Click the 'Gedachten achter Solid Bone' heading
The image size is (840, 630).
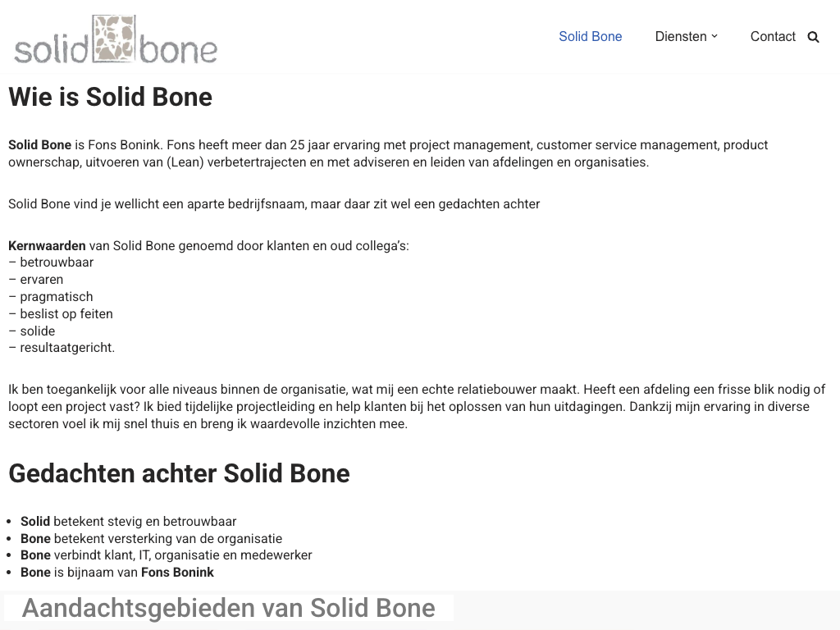[179, 473]
